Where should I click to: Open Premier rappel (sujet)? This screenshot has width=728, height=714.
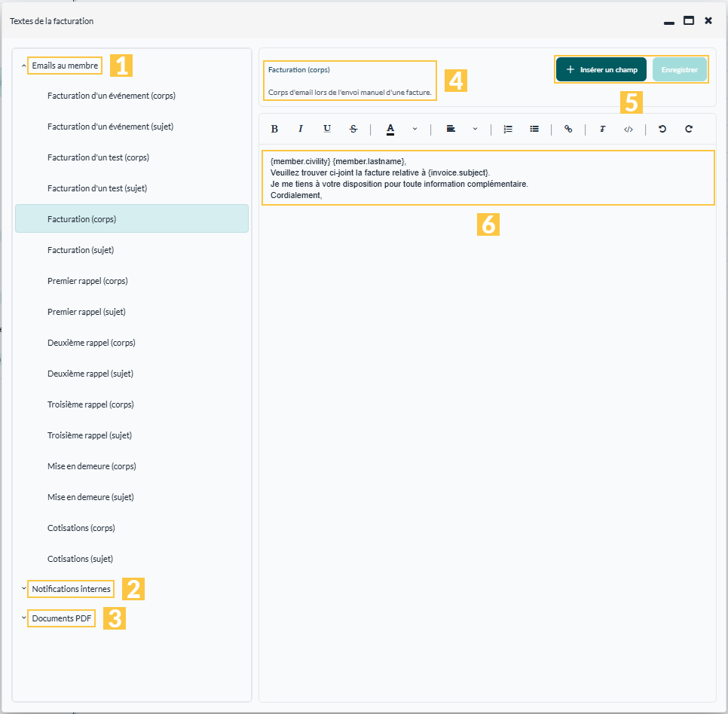[132, 312]
